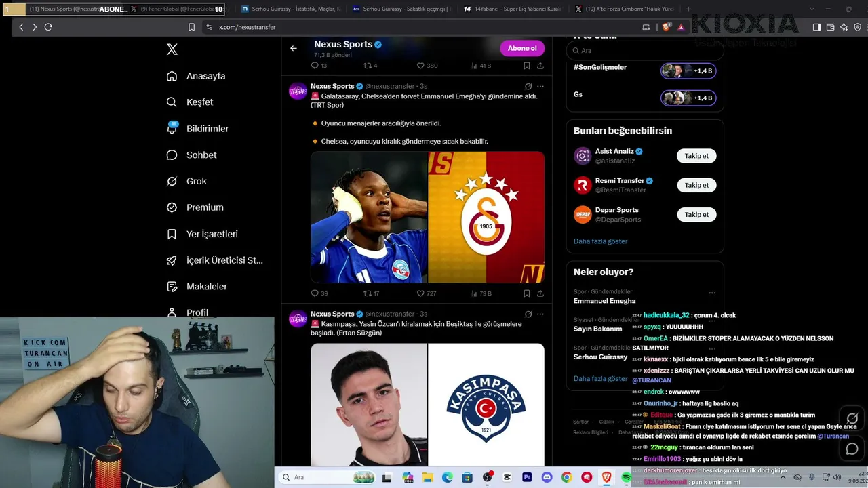Share the top tweet with 380 likes
The height and width of the screenshot is (488, 868).
540,66
